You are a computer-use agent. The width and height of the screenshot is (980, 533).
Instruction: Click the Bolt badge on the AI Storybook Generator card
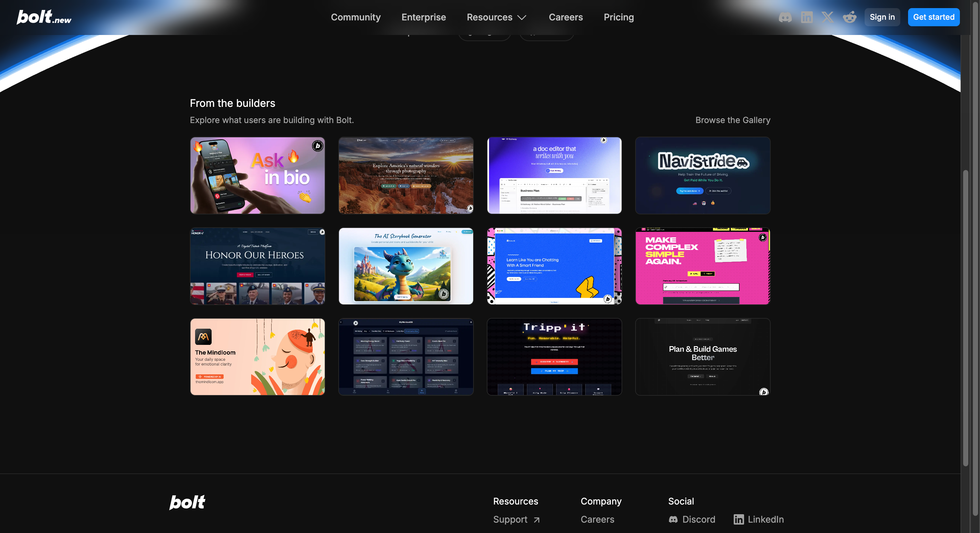tap(443, 293)
